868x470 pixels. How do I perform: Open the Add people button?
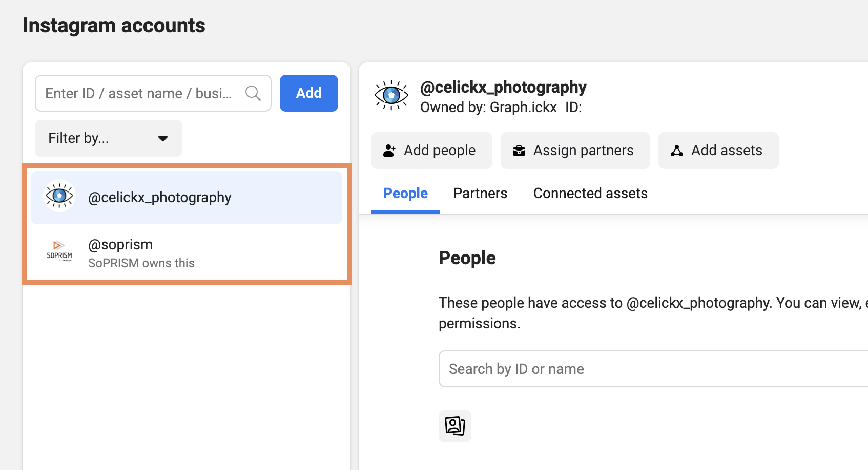pyautogui.click(x=431, y=151)
